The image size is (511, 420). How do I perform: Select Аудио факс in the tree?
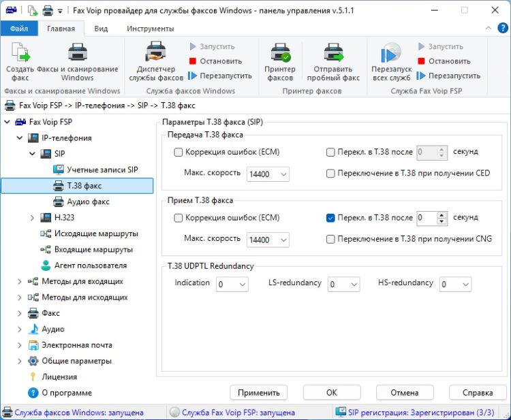click(x=88, y=201)
